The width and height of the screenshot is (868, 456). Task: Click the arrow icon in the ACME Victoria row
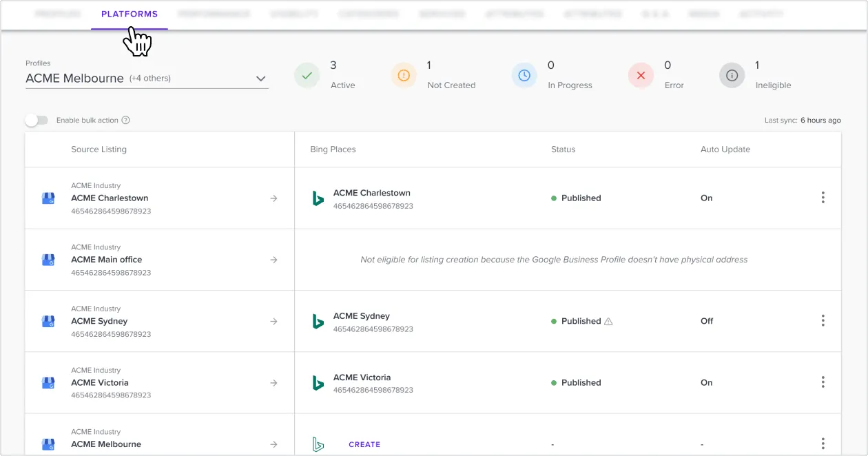273,382
